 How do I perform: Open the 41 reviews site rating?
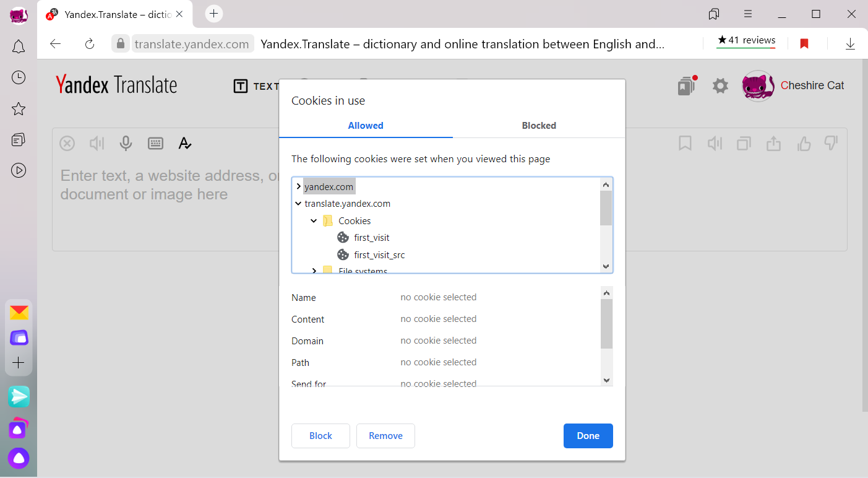point(746,41)
